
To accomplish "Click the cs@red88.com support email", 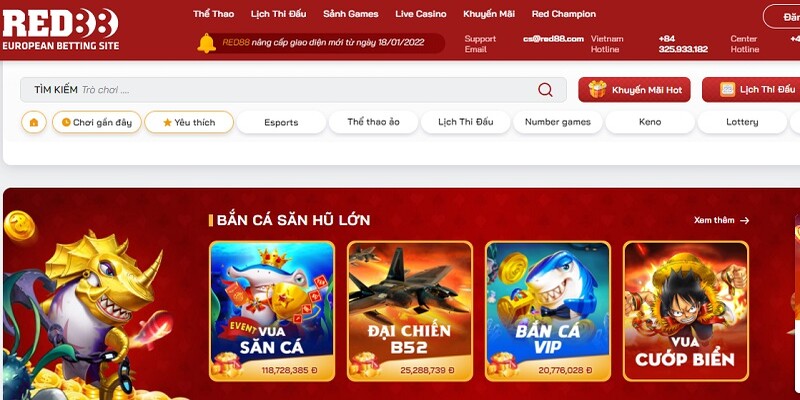I will 553,39.
